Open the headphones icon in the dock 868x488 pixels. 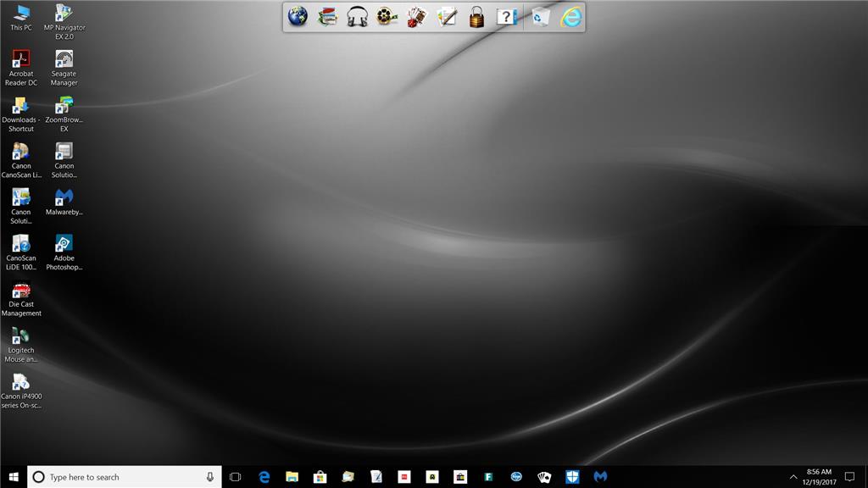pos(357,17)
